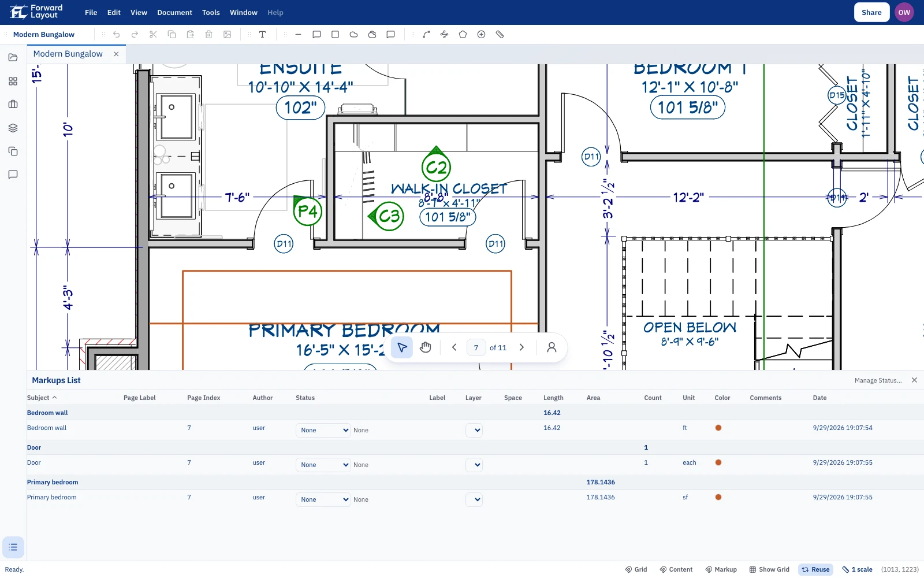Open the Document menu
Image resolution: width=924 pixels, height=578 pixels.
[x=174, y=13]
